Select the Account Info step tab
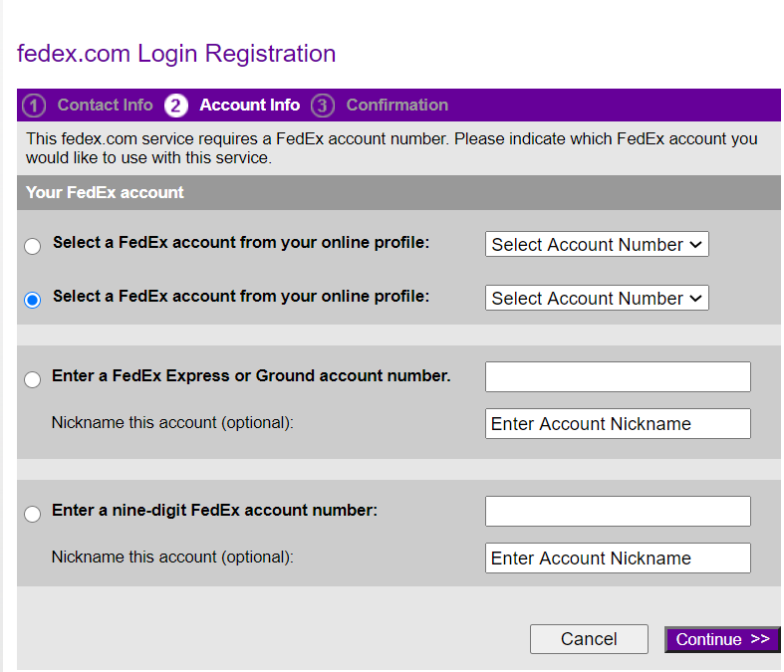This screenshot has width=784, height=672. pos(249,105)
